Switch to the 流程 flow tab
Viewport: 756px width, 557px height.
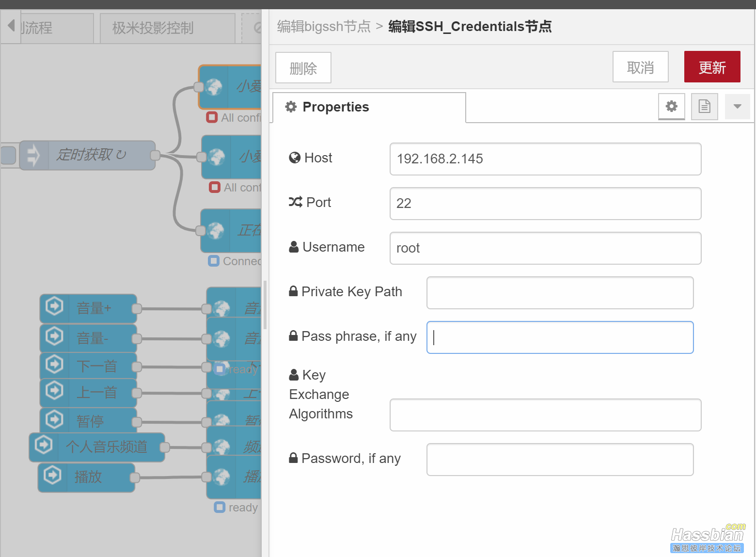tap(57, 28)
